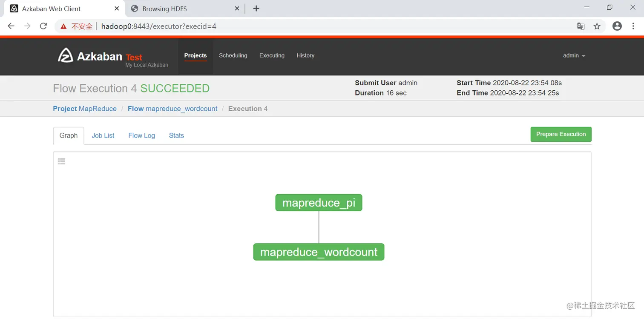Show the Stats tab
This screenshot has height=319, width=644.
click(x=176, y=135)
